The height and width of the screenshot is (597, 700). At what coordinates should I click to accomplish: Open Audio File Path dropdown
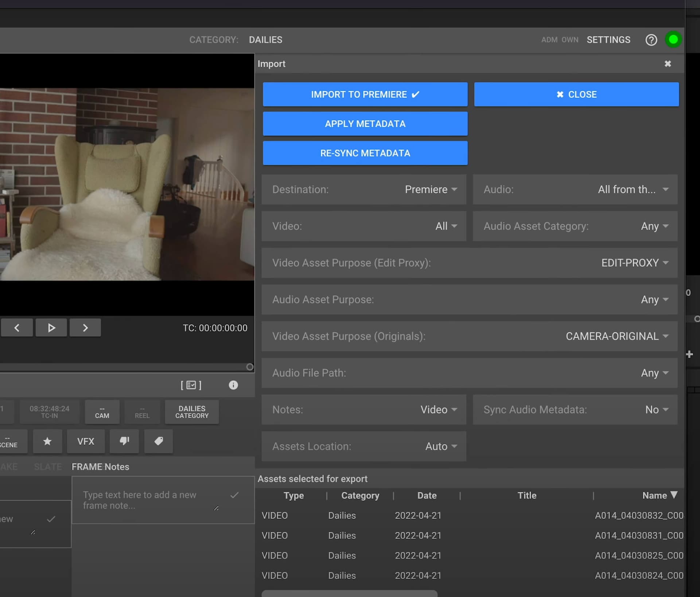pos(470,373)
